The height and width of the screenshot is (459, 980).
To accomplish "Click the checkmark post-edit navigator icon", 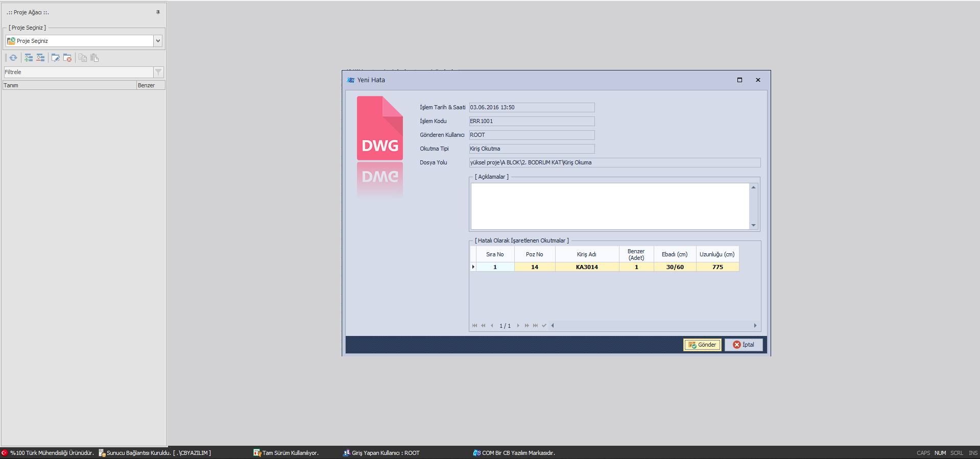I will click(544, 325).
